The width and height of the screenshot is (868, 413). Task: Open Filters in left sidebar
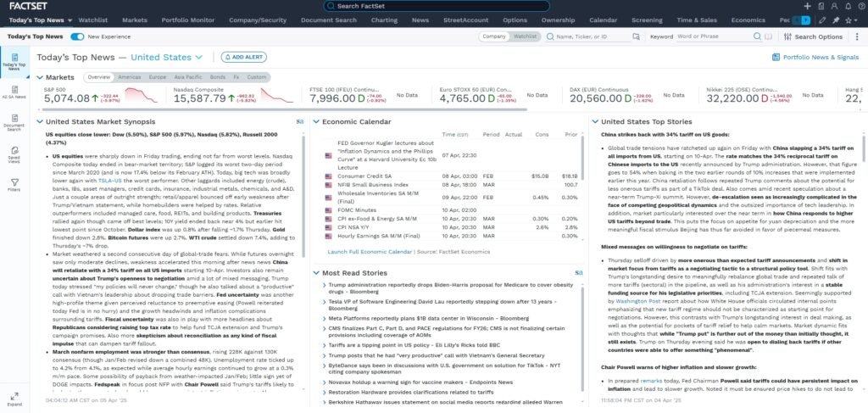point(14,185)
